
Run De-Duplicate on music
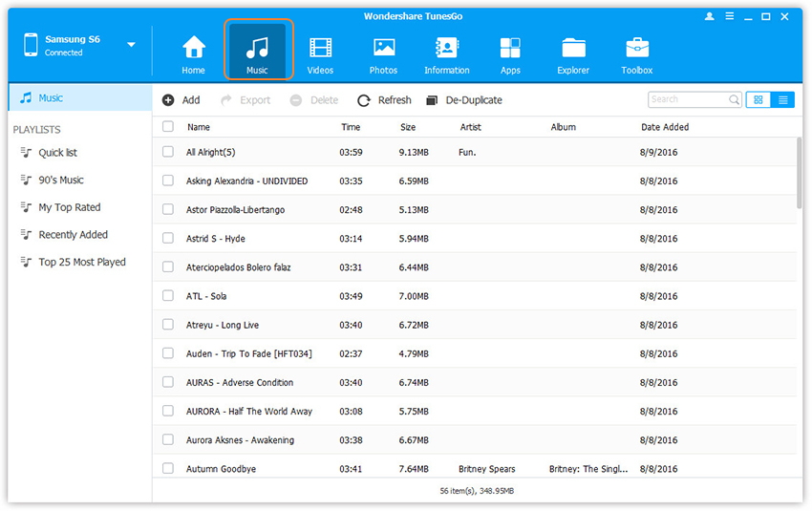click(464, 100)
